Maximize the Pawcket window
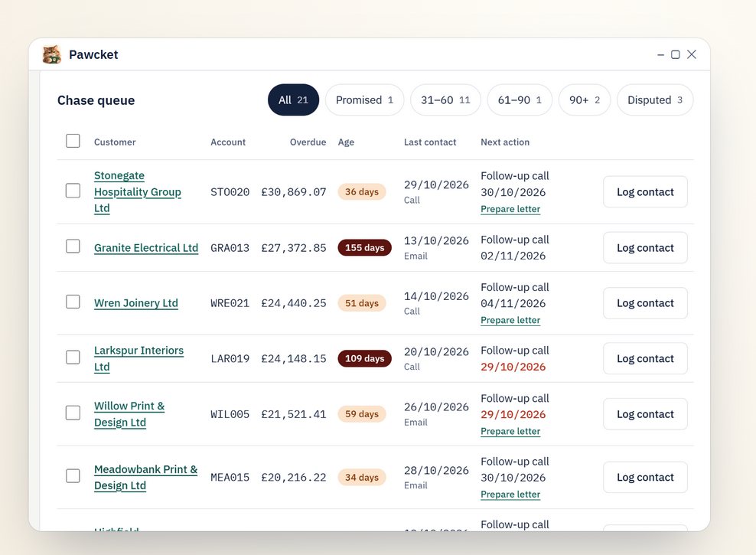This screenshot has height=555, width=756. point(676,54)
